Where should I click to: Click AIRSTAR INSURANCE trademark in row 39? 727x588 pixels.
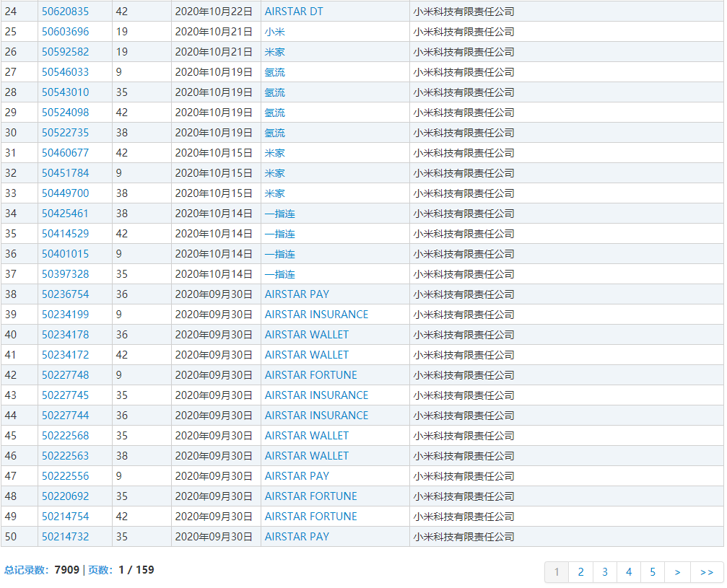(x=317, y=315)
